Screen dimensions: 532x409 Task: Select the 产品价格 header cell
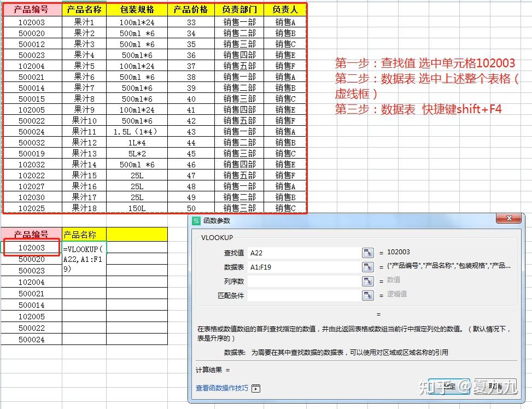tap(191, 9)
